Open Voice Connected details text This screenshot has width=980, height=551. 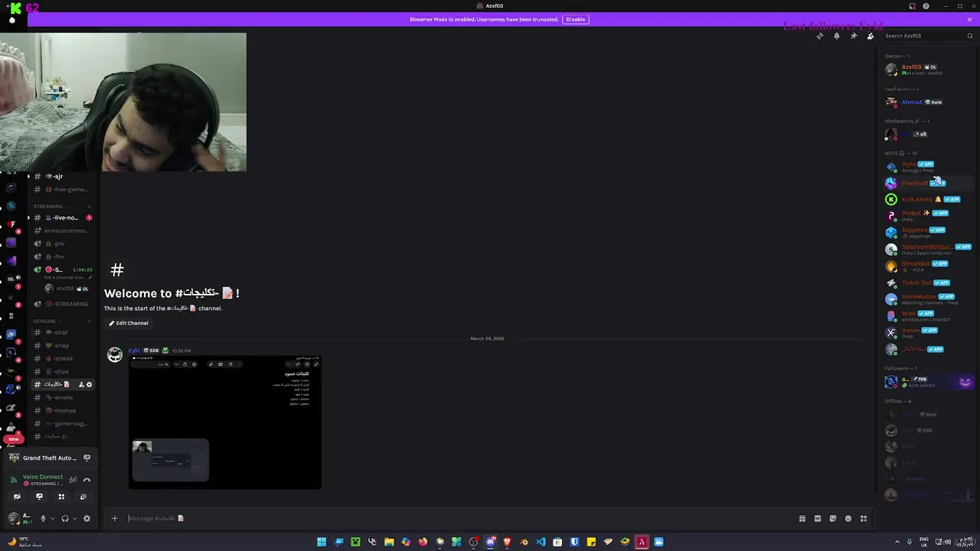(43, 477)
